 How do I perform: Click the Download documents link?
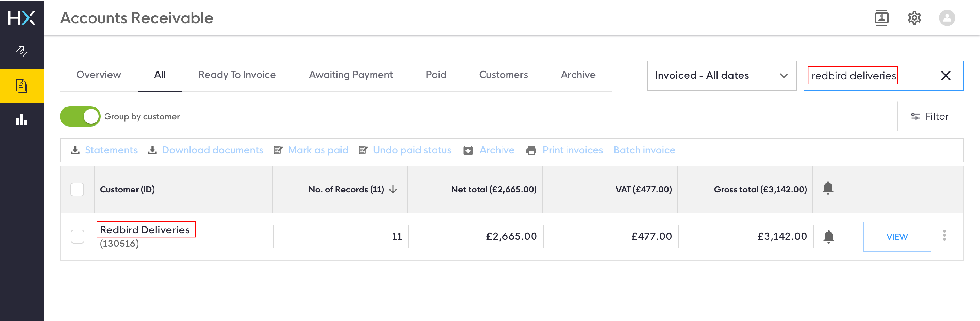(x=213, y=150)
